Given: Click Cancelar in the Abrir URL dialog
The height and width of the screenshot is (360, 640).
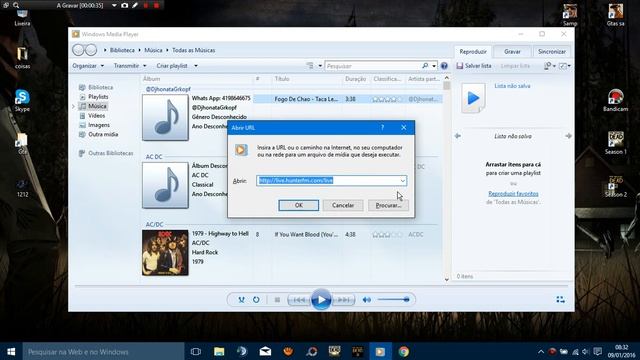Looking at the screenshot, I should pos(343,205).
